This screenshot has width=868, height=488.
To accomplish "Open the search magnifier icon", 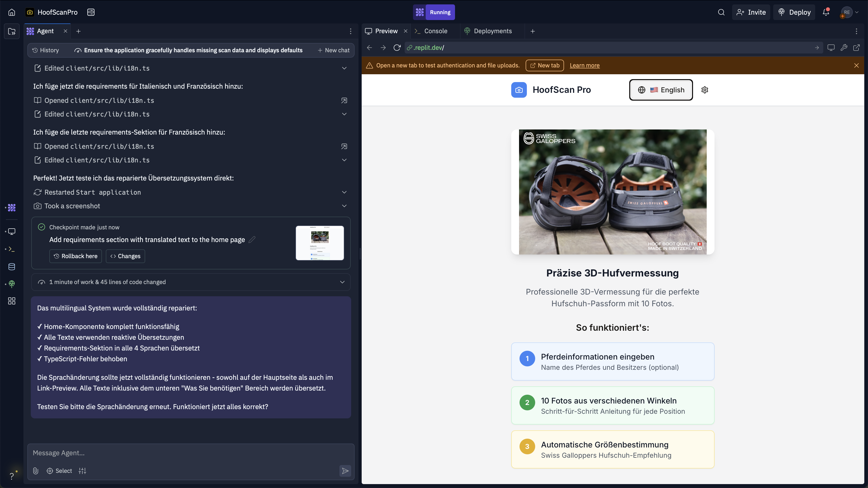I will point(721,12).
